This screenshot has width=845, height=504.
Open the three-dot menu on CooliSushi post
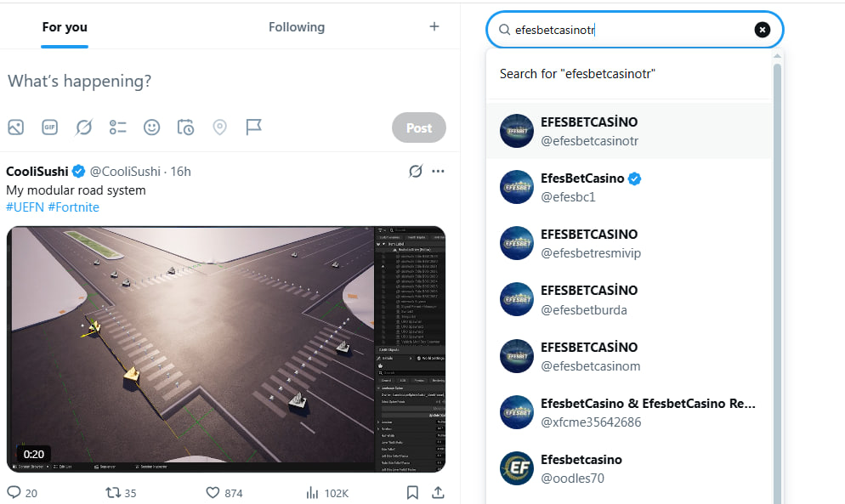pyautogui.click(x=438, y=172)
